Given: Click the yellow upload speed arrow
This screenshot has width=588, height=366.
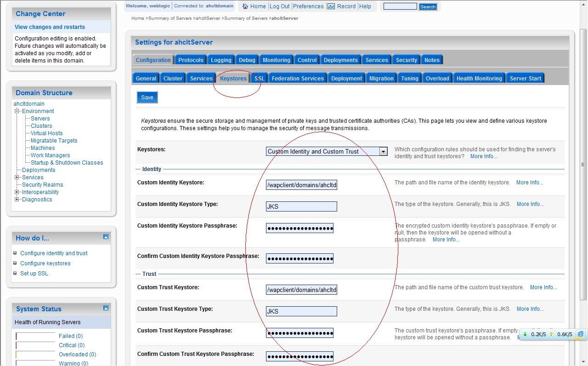Looking at the screenshot, I should 551,334.
